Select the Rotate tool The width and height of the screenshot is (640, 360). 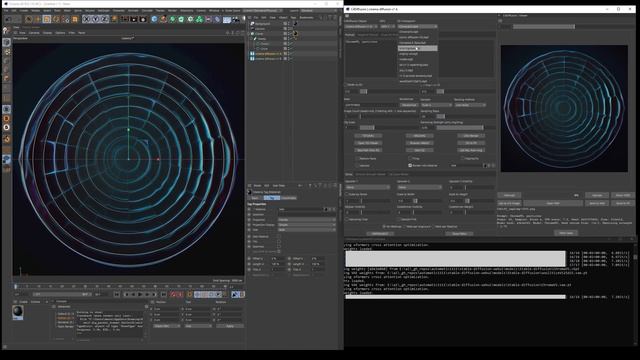point(56,19)
